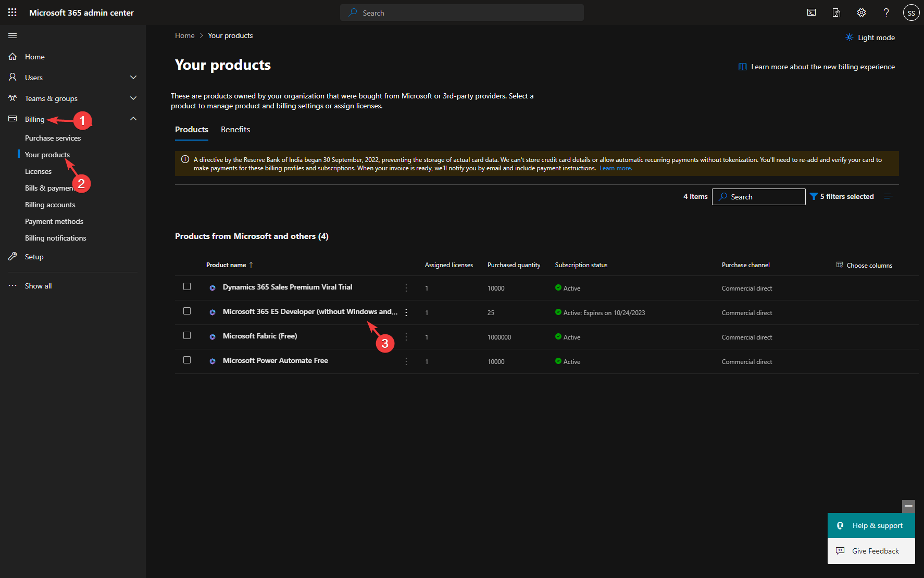This screenshot has width=924, height=578.
Task: Sort by Subscription status column header
Action: click(581, 265)
